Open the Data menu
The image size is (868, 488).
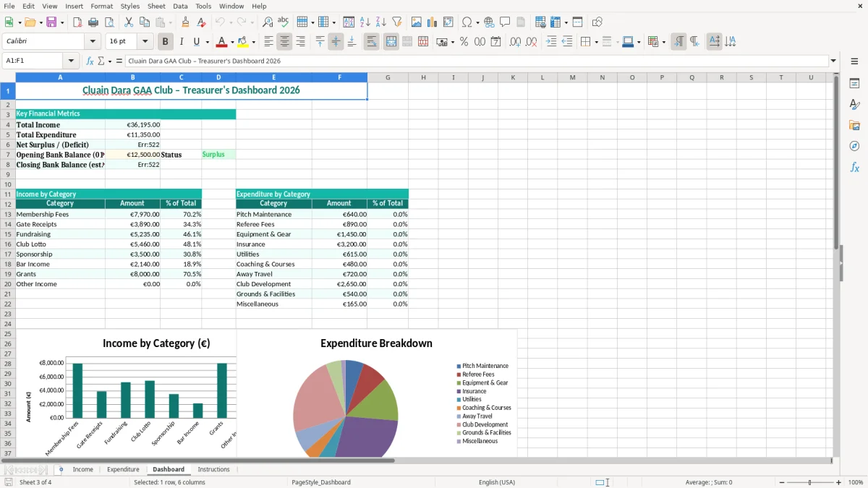tap(180, 6)
